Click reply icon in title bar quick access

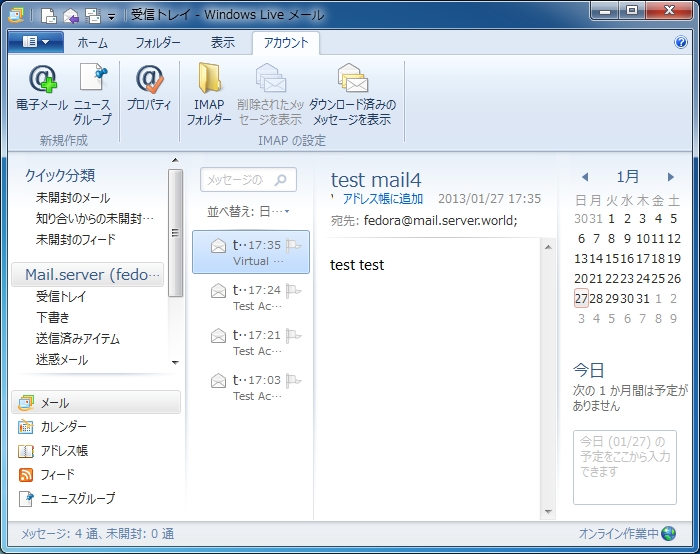coord(71,16)
